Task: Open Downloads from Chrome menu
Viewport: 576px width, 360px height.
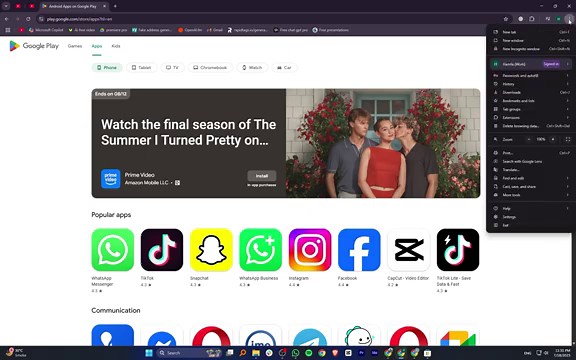Action: 531,93
